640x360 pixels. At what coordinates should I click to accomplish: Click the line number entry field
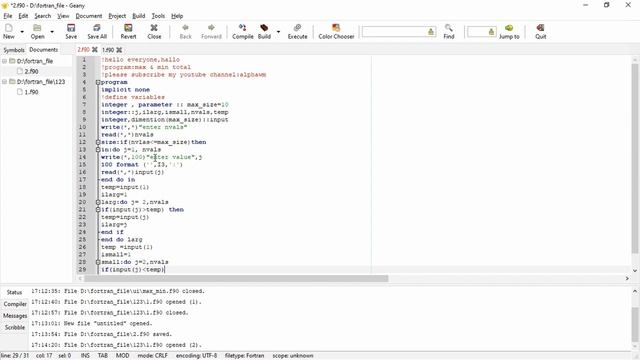[x=477, y=31]
